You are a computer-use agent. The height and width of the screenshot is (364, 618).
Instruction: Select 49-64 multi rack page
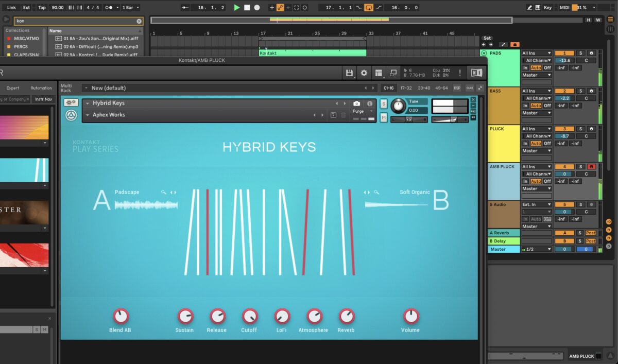pyautogui.click(x=442, y=88)
